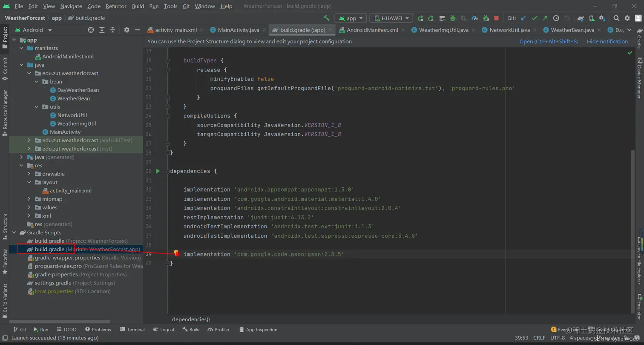Viewport: 644px width, 345px height.
Task: Switch to WeatherImgUtil.java tab
Action: pos(443,30)
